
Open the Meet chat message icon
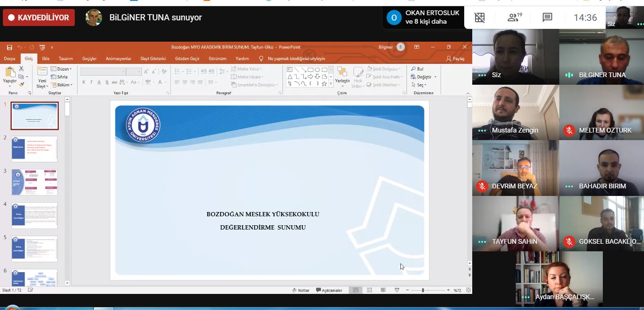click(547, 18)
